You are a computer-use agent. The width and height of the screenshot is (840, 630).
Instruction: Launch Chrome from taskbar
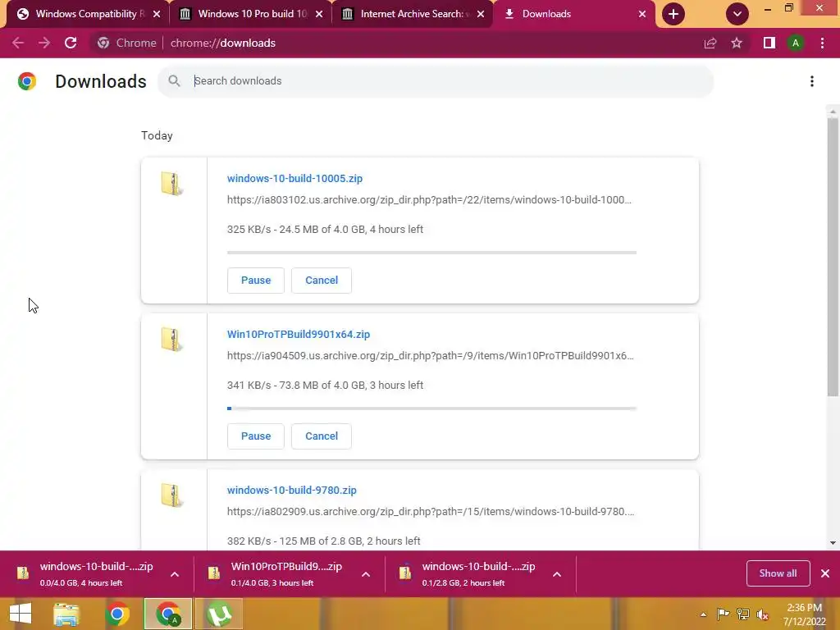(x=117, y=614)
